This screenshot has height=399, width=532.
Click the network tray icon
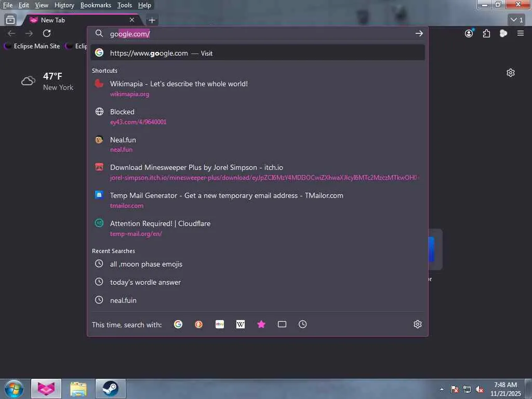[x=467, y=389]
